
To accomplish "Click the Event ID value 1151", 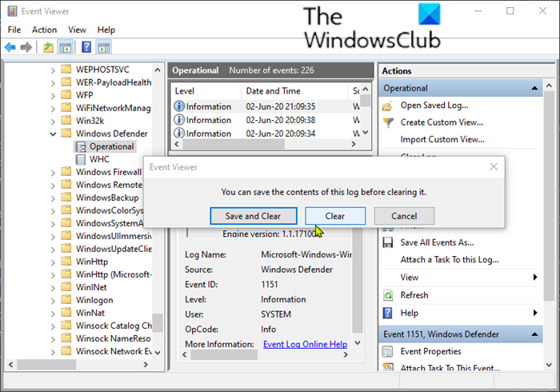I will pyautogui.click(x=270, y=285).
